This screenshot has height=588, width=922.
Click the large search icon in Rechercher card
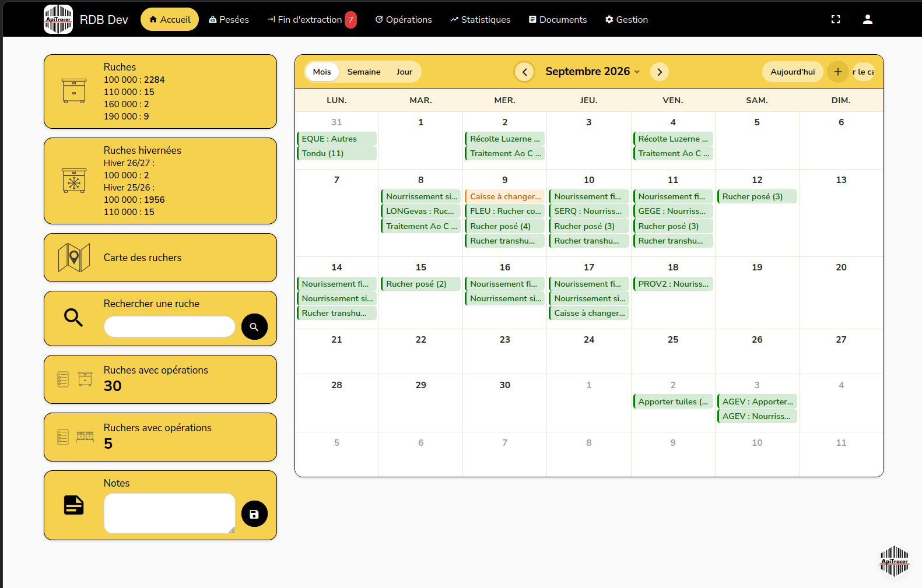(x=73, y=318)
